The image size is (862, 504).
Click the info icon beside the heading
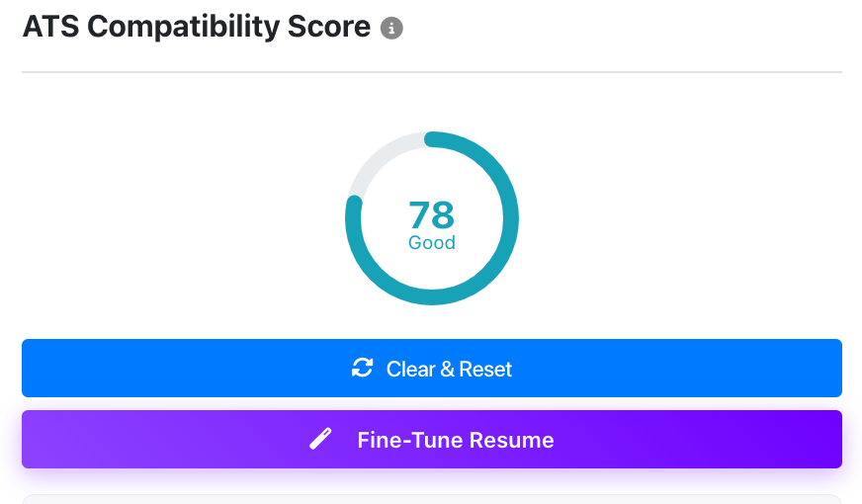[392, 29]
